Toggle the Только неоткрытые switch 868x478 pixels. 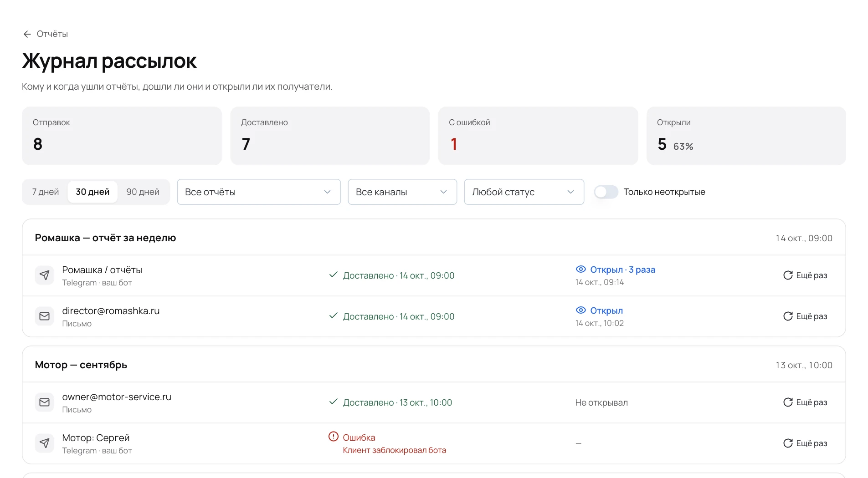[x=606, y=192]
